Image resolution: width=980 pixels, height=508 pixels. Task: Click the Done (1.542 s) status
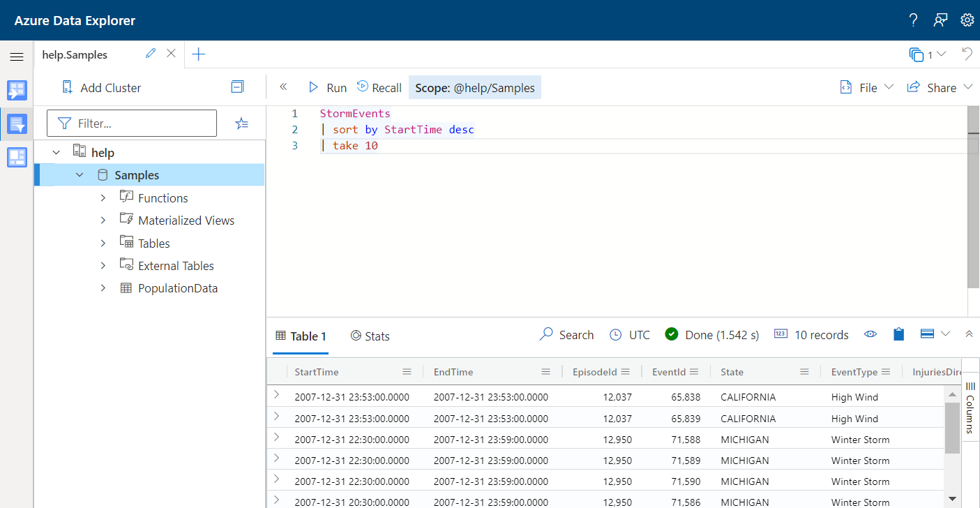712,335
